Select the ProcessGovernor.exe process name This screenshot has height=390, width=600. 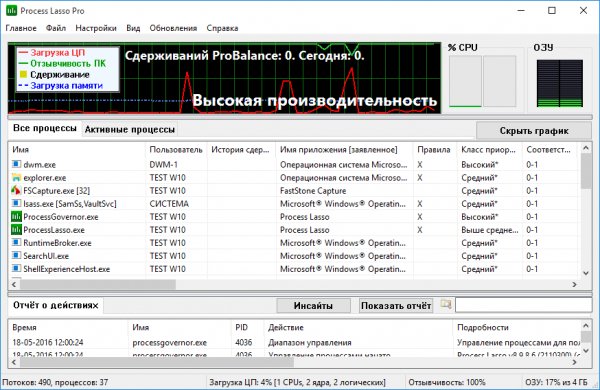click(61, 217)
